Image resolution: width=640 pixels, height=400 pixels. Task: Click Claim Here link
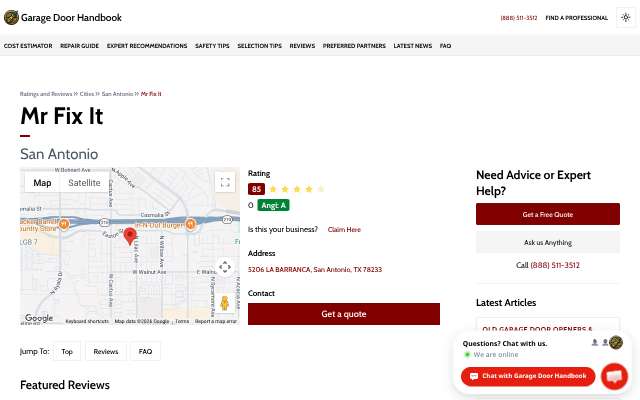[344, 229]
